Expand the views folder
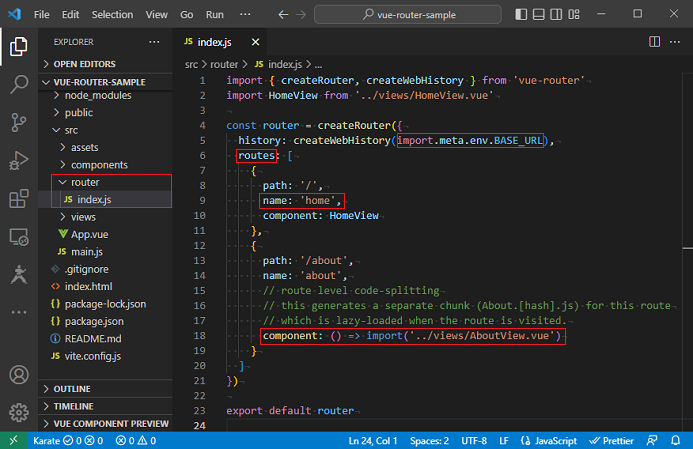This screenshot has width=693, height=449. [105, 217]
